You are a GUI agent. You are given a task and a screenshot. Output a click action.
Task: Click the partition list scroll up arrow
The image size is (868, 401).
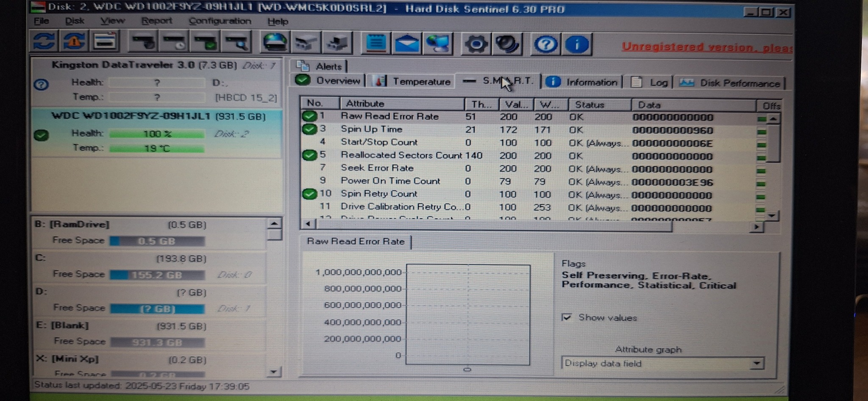click(274, 223)
